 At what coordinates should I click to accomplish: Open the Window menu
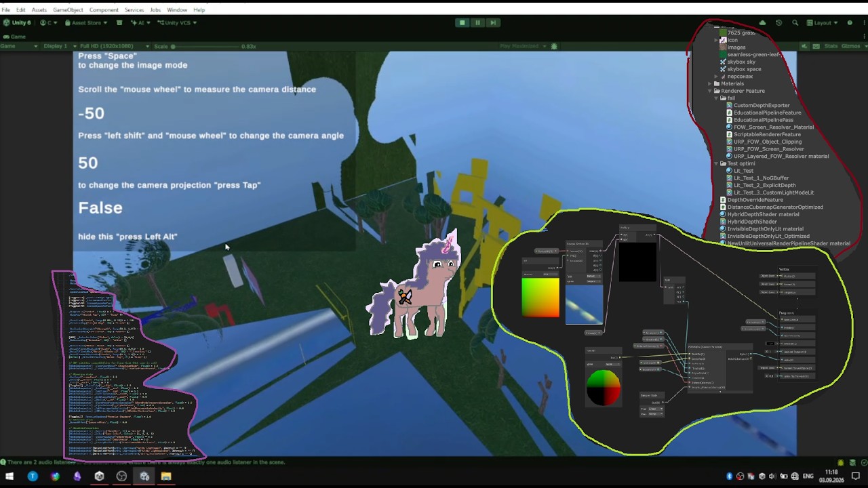(x=177, y=10)
